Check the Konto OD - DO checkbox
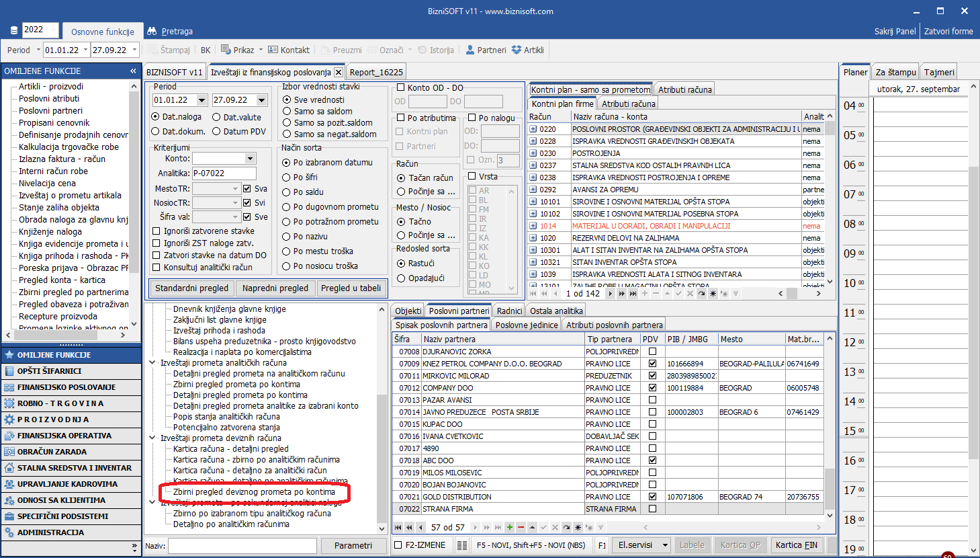Image resolution: width=980 pixels, height=558 pixels. [x=400, y=87]
